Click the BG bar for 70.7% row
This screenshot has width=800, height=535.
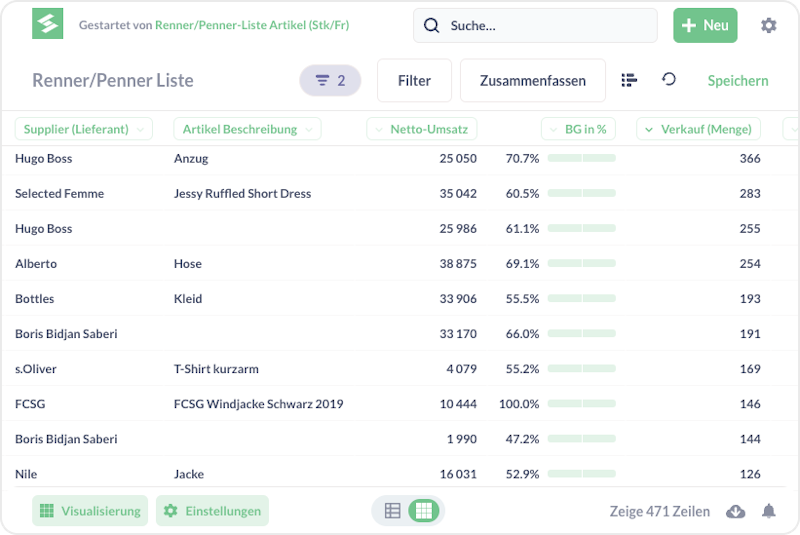click(582, 158)
